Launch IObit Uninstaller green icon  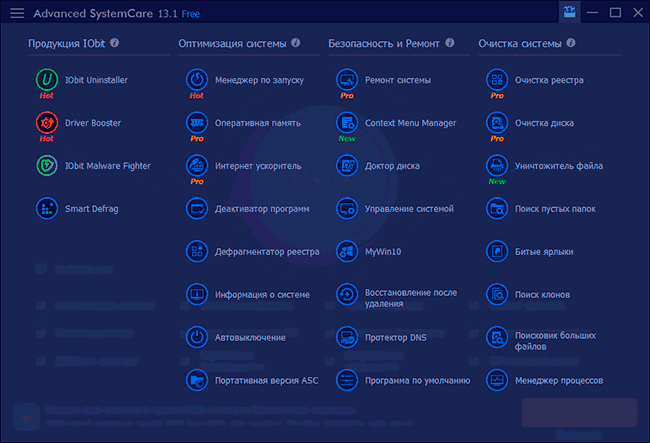pos(47,80)
